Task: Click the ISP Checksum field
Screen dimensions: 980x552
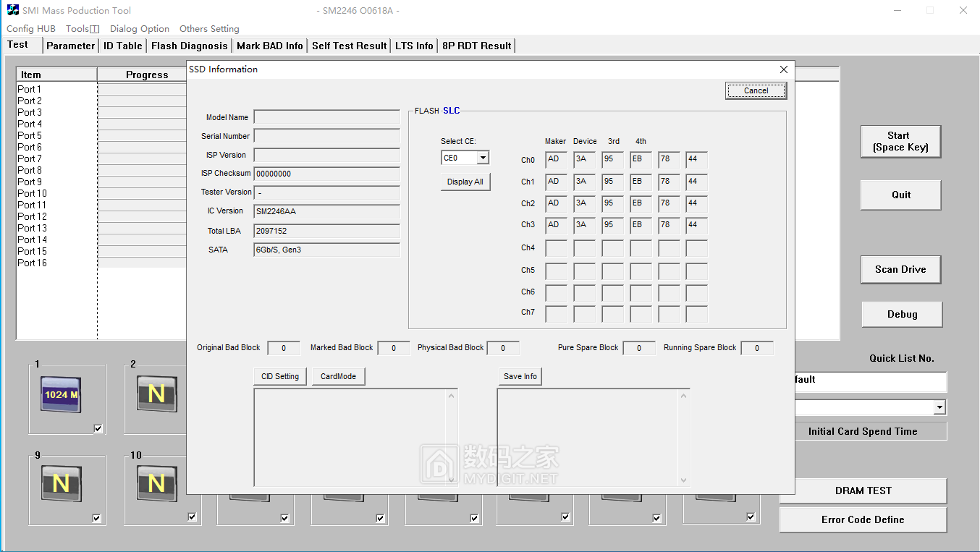Action: tap(327, 174)
